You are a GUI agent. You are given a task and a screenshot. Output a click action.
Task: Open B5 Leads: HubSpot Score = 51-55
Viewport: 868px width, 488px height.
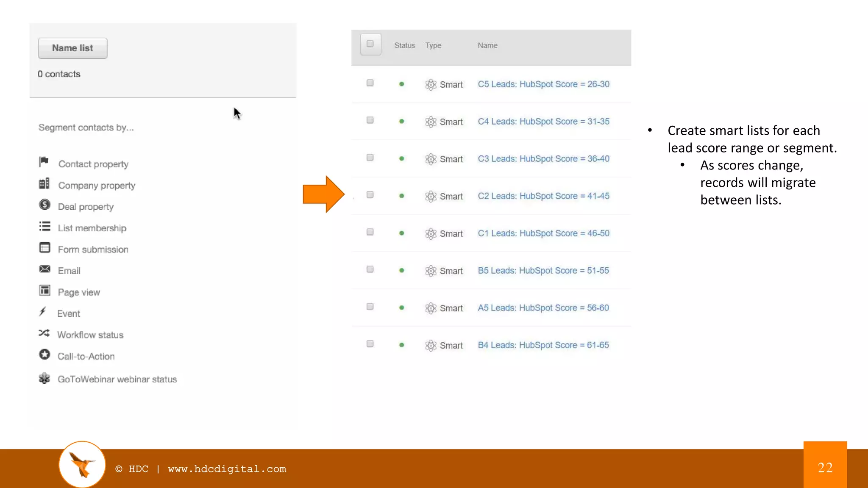click(x=543, y=270)
